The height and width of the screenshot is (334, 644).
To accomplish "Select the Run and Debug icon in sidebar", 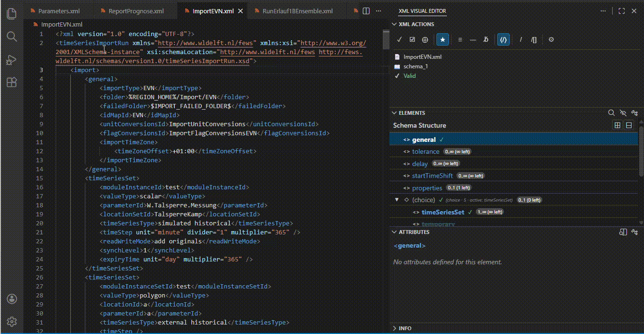I will (x=11, y=60).
